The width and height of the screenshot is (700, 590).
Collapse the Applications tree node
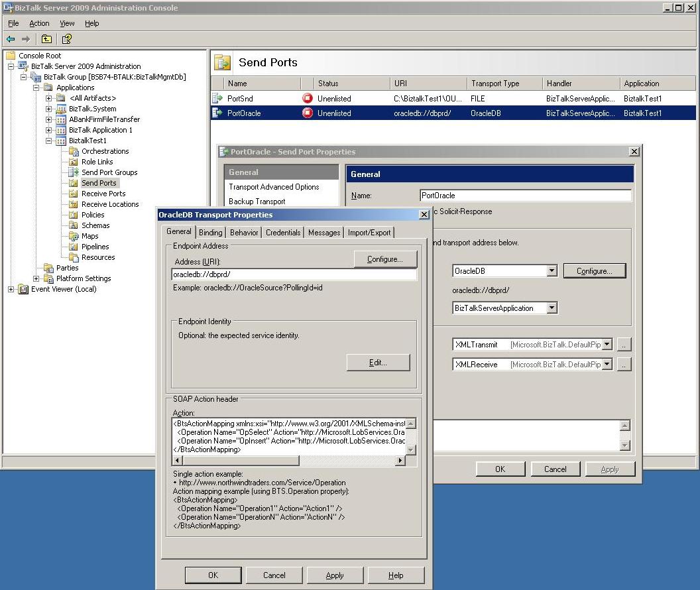[36, 88]
